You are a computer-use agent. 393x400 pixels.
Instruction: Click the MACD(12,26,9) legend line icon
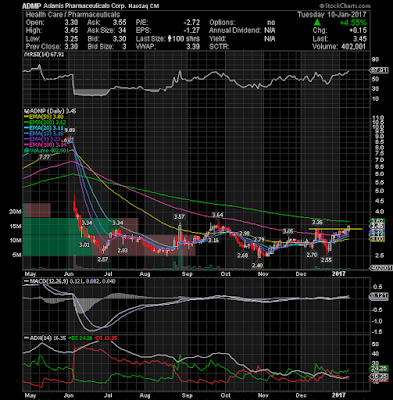26,281
